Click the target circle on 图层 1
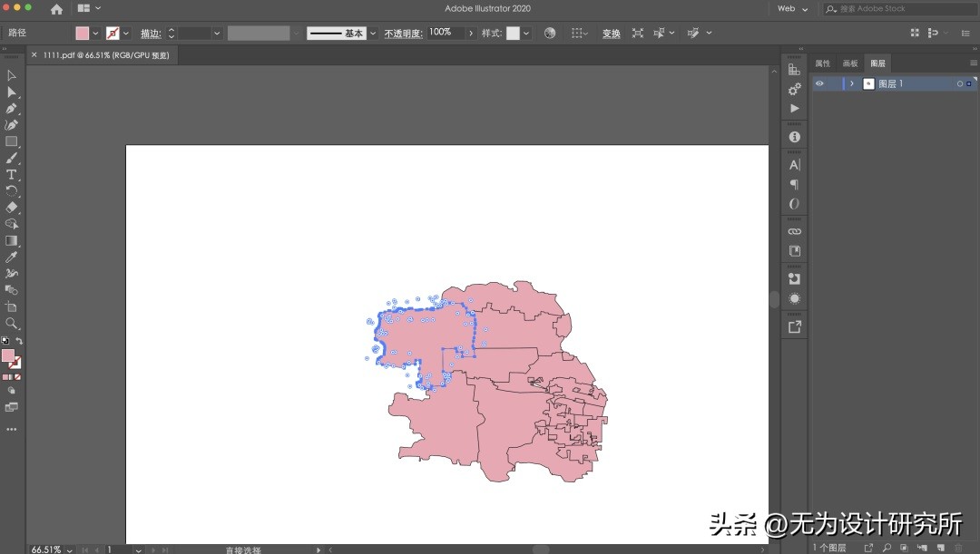 click(959, 83)
